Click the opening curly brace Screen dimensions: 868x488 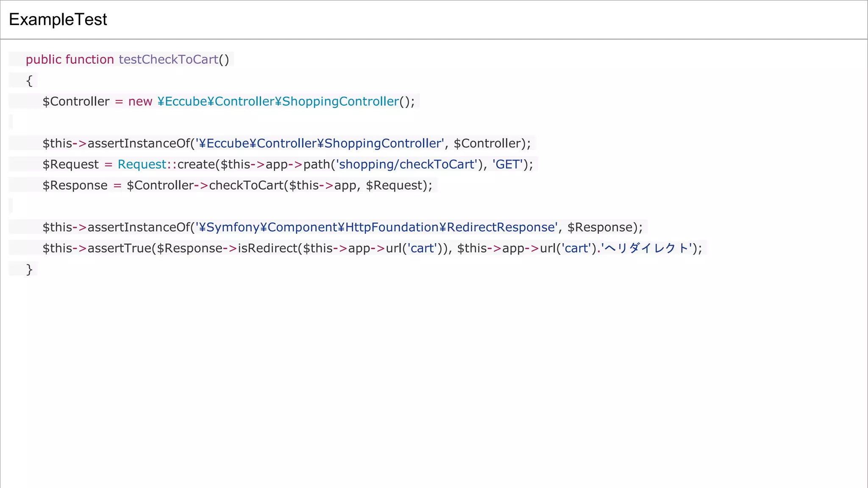click(x=29, y=80)
